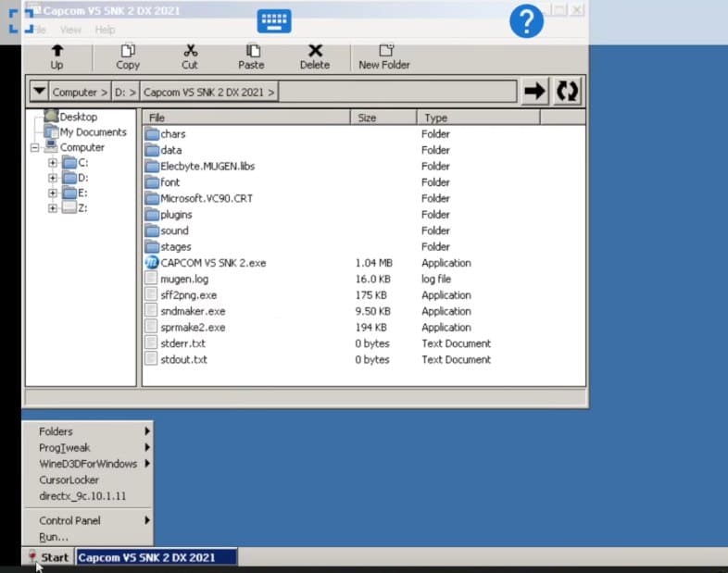Screen dimensions: 728x573
Task: Select the mugen.log file icon
Action: 151,279
